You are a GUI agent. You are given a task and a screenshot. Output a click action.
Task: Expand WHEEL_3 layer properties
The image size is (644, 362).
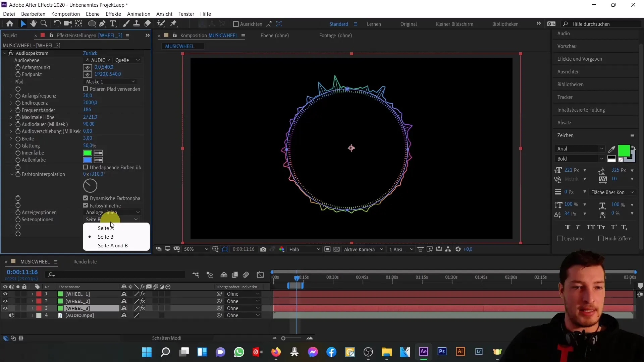coord(32,308)
